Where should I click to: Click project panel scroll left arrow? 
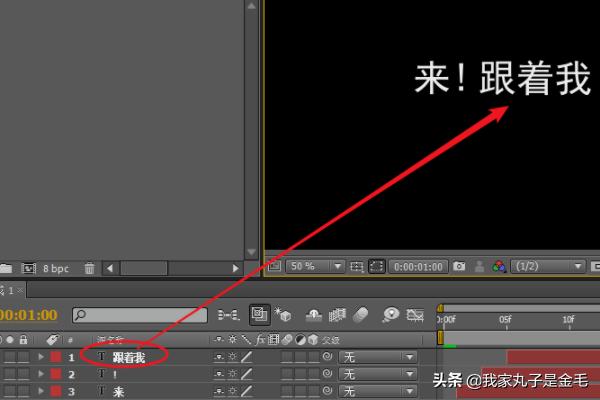coord(110,268)
